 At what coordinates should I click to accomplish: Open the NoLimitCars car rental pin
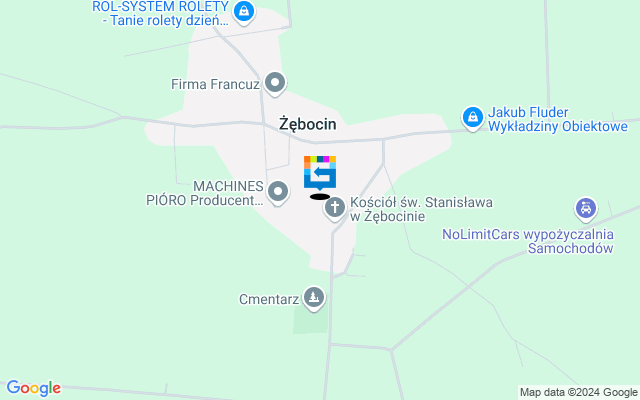586,210
